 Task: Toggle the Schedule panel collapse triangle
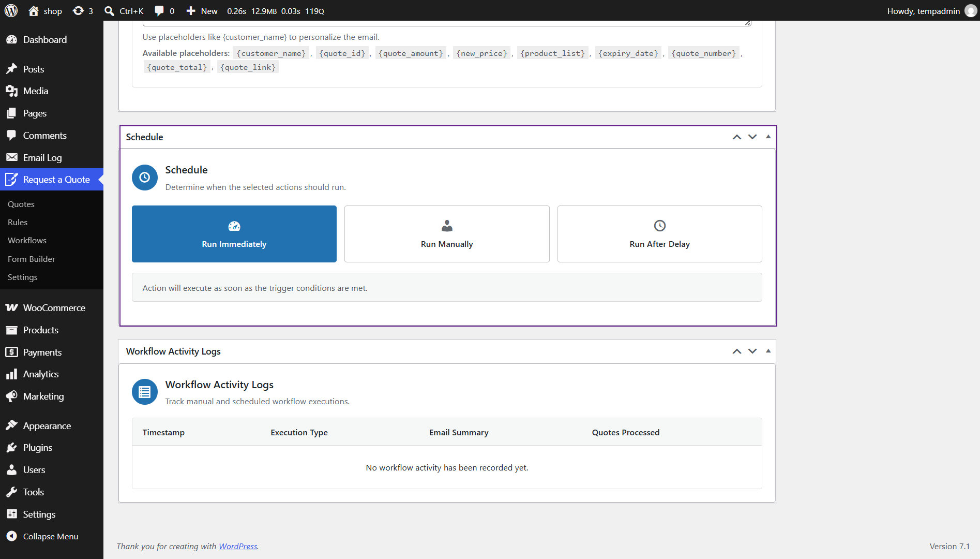(x=768, y=137)
